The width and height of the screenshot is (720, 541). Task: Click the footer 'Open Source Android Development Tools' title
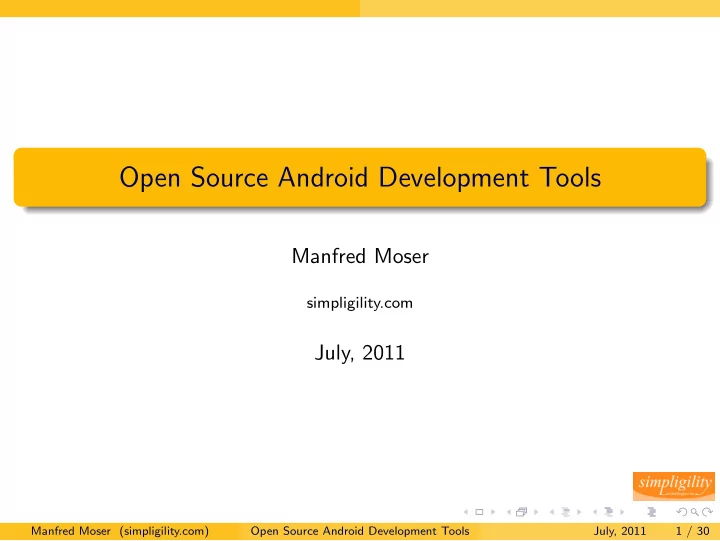point(360,531)
